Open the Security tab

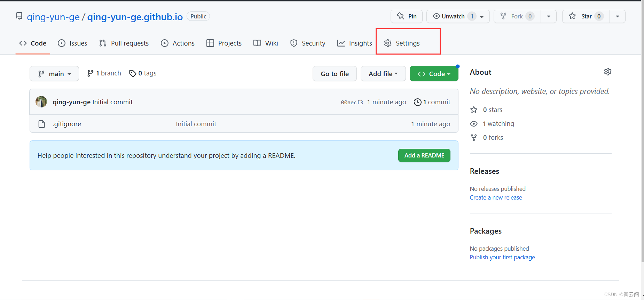pos(308,43)
